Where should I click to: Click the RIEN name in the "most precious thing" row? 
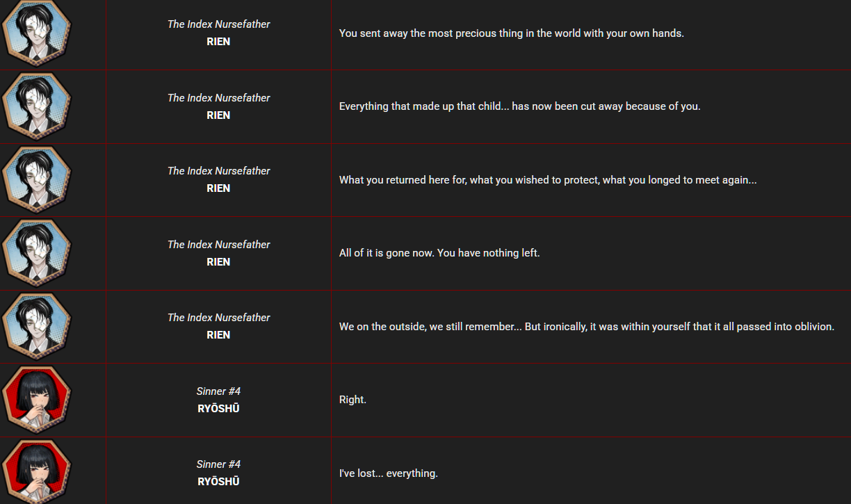[218, 42]
